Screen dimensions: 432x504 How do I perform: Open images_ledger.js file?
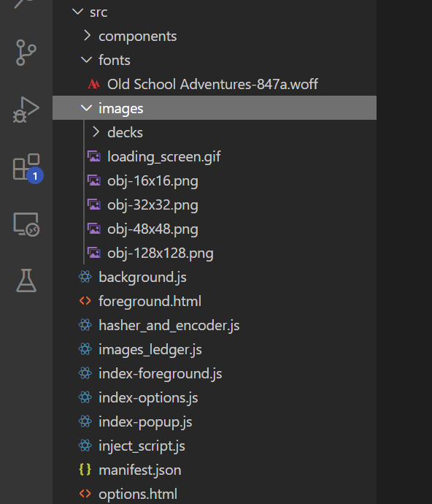click(x=150, y=350)
